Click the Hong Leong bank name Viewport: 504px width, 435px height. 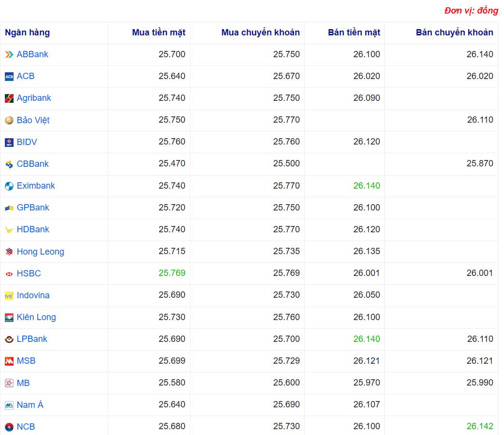(40, 251)
